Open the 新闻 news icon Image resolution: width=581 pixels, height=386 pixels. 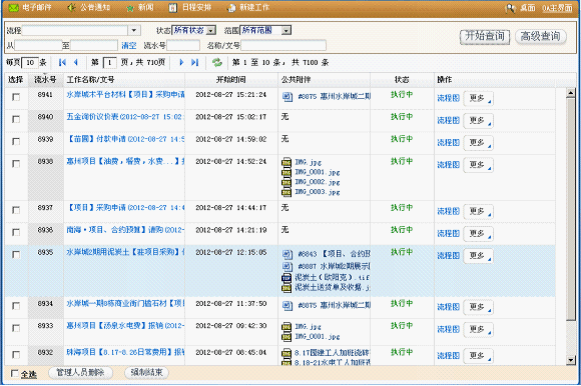pyautogui.click(x=130, y=8)
